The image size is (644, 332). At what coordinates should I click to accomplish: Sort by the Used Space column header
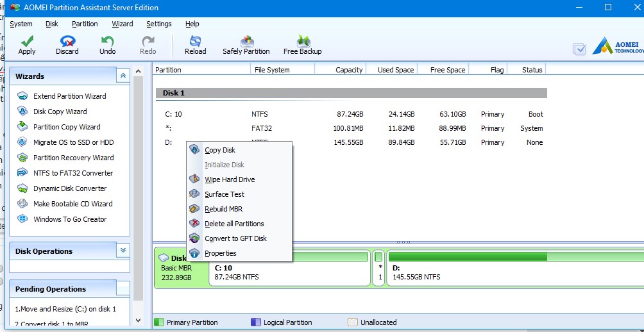(x=391, y=70)
